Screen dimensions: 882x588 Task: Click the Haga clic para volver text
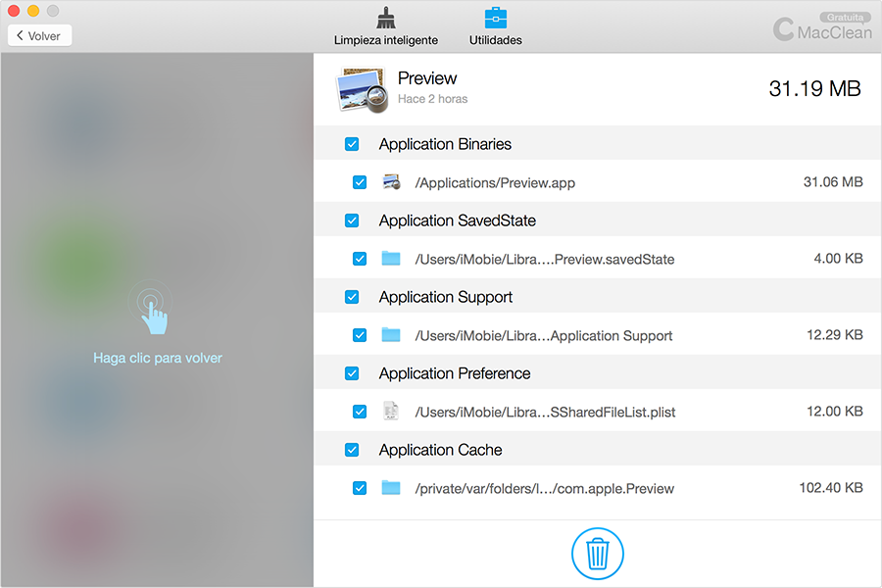[x=157, y=359]
